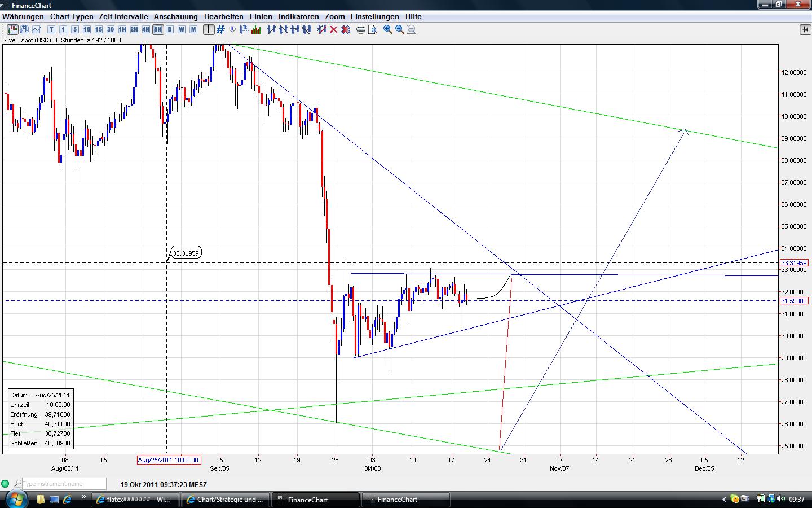Screen dimensions: 812x508
Task: Select the monthly (M) interval
Action: [x=193, y=29]
